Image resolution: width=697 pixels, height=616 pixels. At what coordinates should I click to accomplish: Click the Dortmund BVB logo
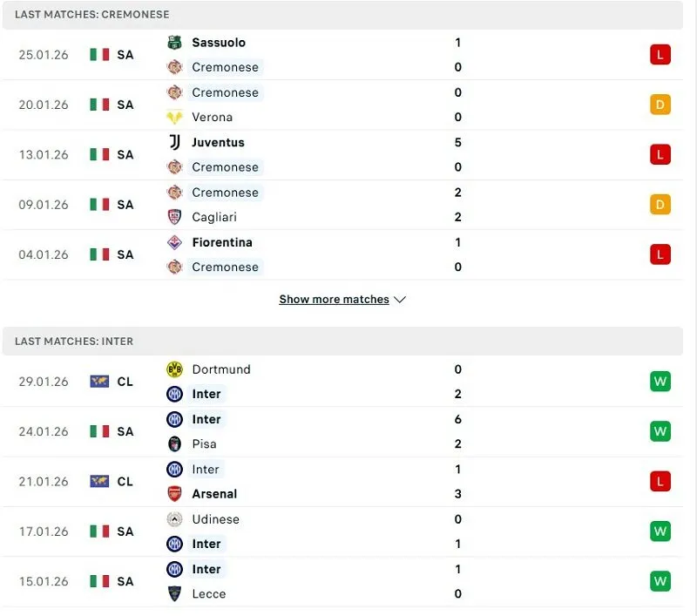(175, 369)
